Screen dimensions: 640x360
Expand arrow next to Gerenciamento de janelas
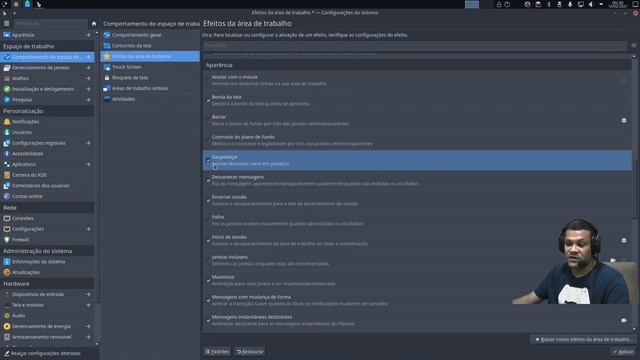pyautogui.click(x=89, y=68)
